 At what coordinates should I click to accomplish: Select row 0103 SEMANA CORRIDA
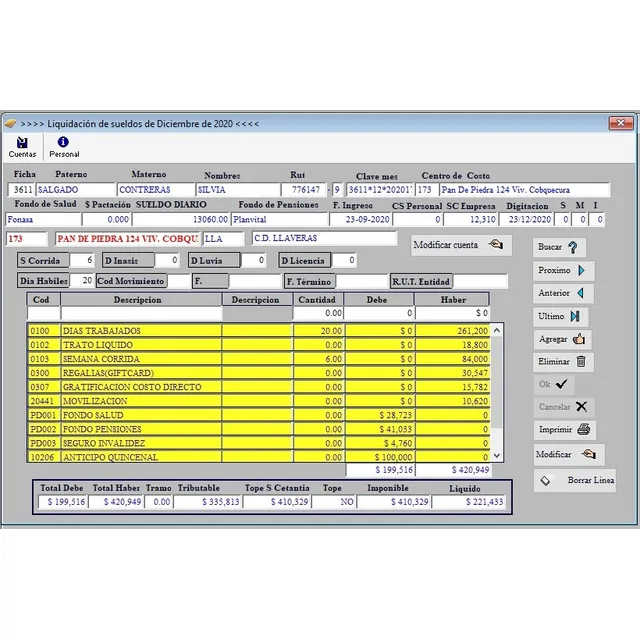tap(259, 359)
